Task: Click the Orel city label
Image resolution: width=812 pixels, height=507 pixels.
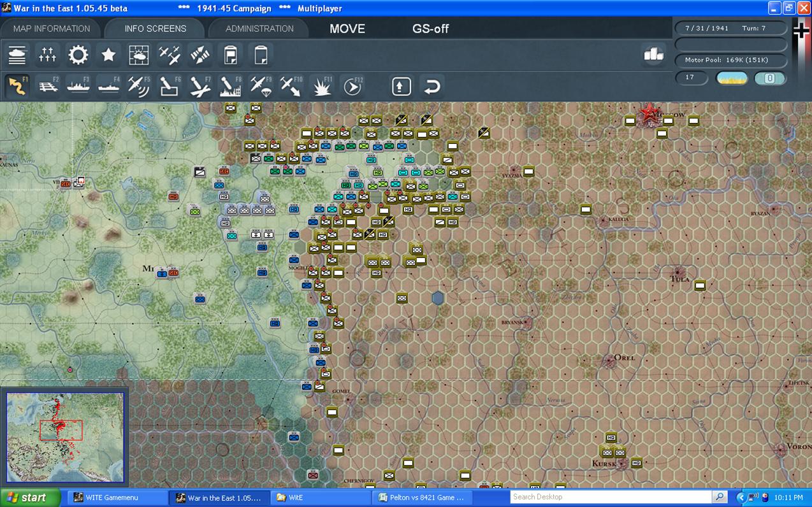Action: pos(625,358)
